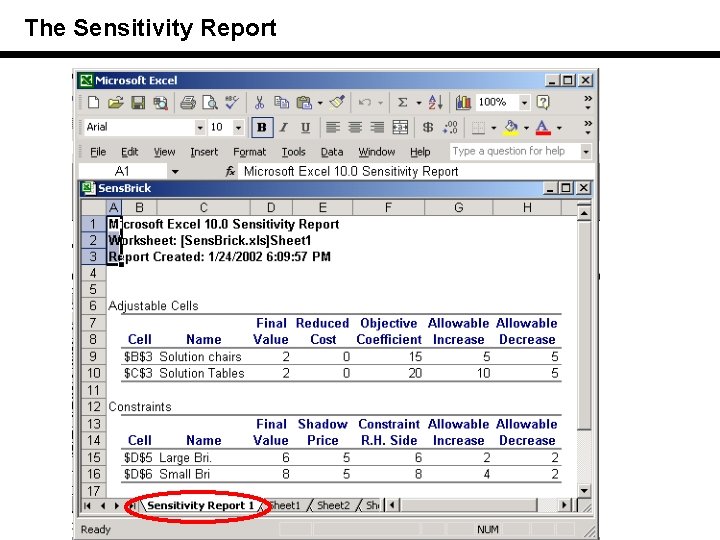The width and height of the screenshot is (720, 540).
Task: Click the Borders icon
Action: pos(478,128)
